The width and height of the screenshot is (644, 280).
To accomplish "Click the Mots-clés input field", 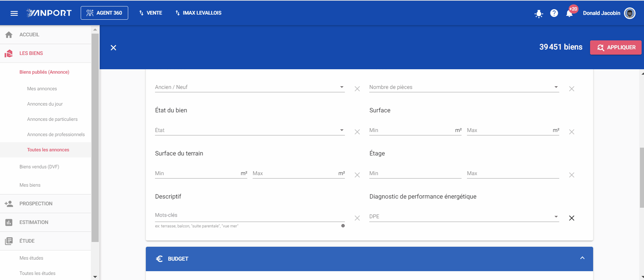I will 250,215.
